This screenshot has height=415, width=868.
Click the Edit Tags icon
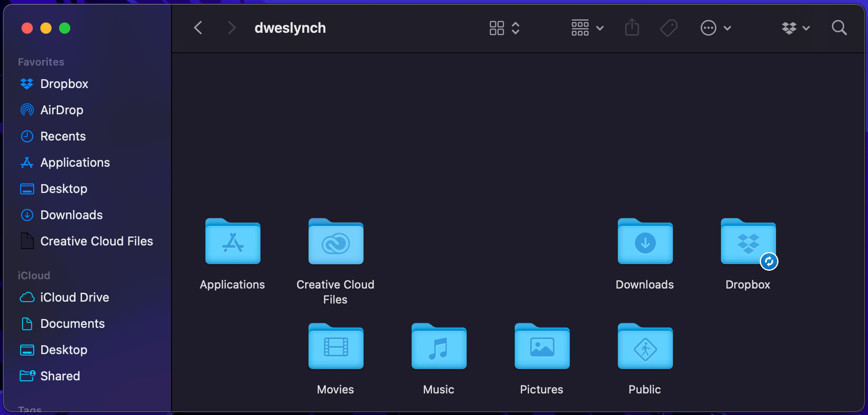pyautogui.click(x=669, y=28)
